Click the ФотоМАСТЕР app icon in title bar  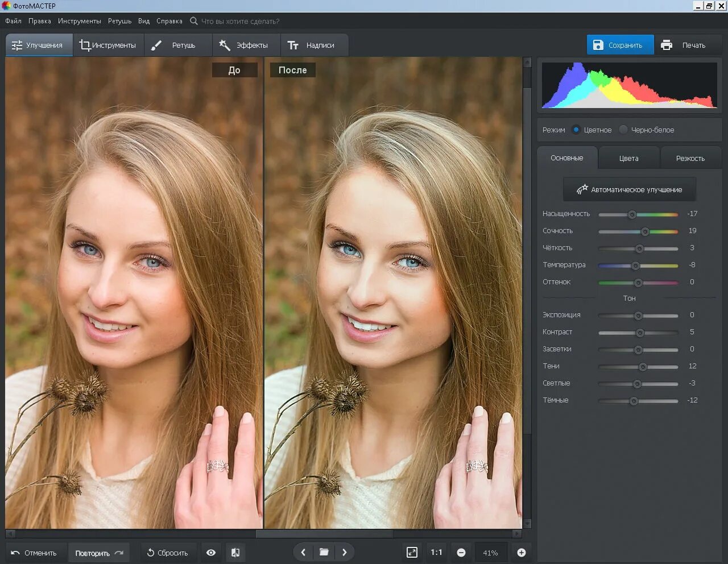[7, 6]
